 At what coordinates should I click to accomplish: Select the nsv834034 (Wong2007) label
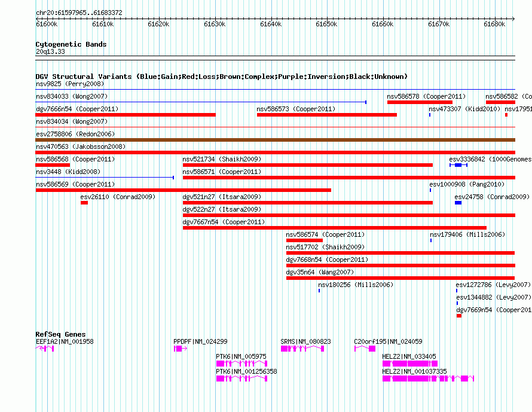point(72,121)
